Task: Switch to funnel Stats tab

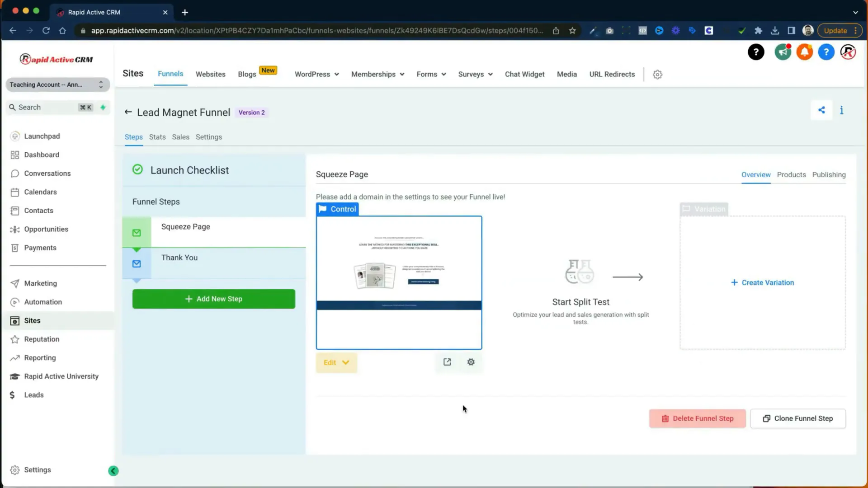Action: 157,137
